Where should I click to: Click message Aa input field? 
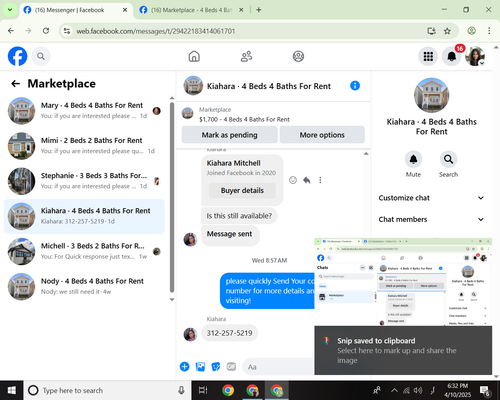coord(279,367)
